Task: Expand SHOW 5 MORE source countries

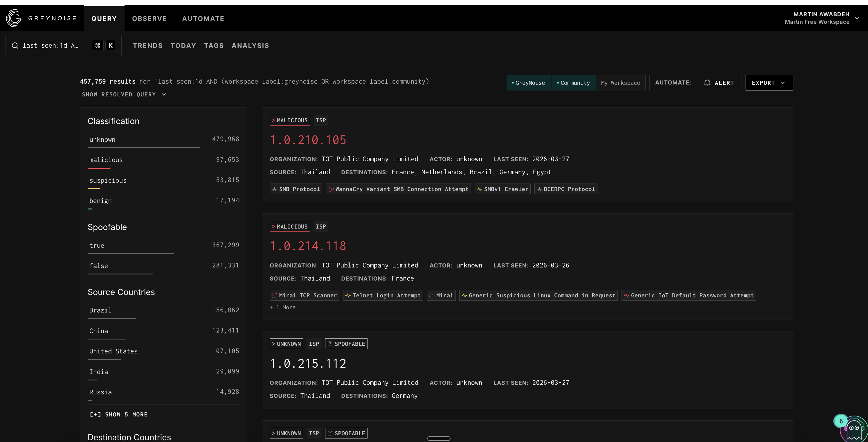Action: tap(119, 414)
